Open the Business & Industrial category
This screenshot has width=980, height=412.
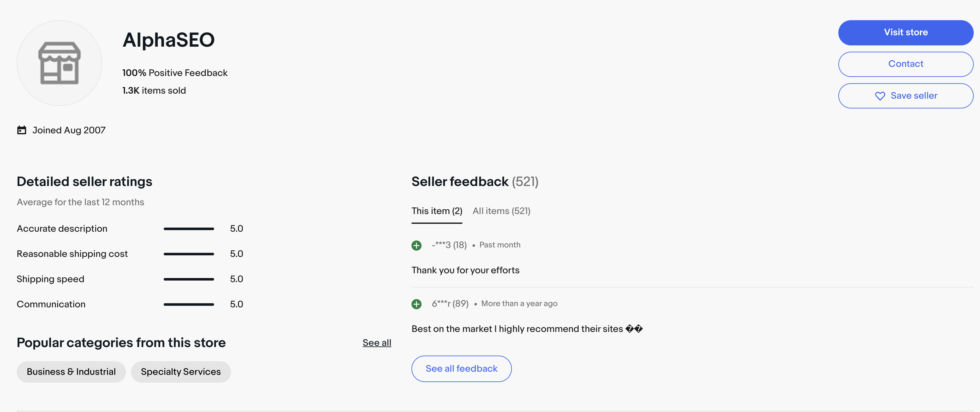[71, 371]
